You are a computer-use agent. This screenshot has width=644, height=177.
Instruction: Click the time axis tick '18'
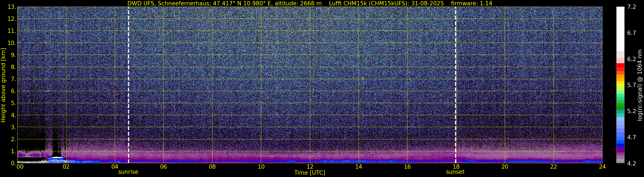[x=456, y=167]
